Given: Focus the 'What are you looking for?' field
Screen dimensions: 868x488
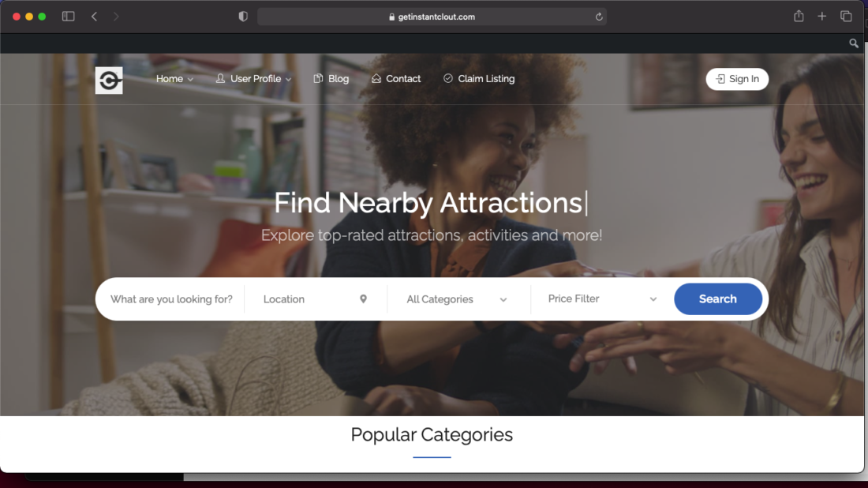Looking at the screenshot, I should tap(171, 299).
